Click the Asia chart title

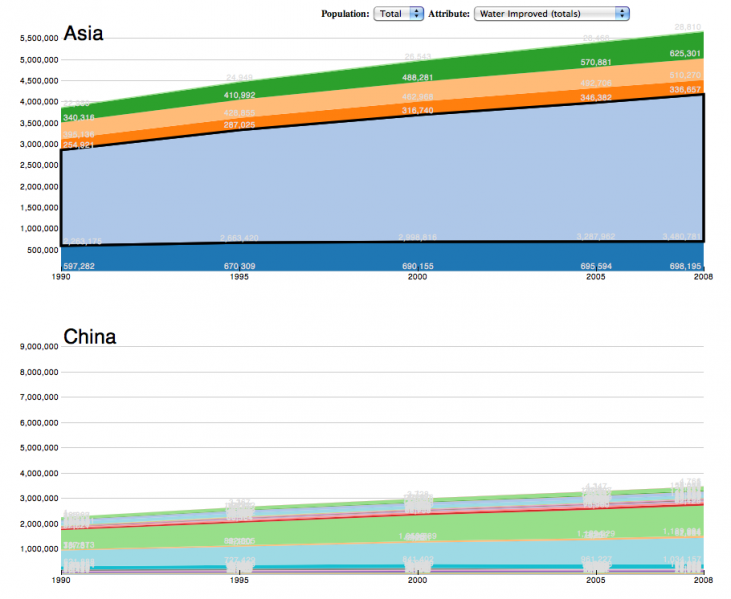coord(83,33)
